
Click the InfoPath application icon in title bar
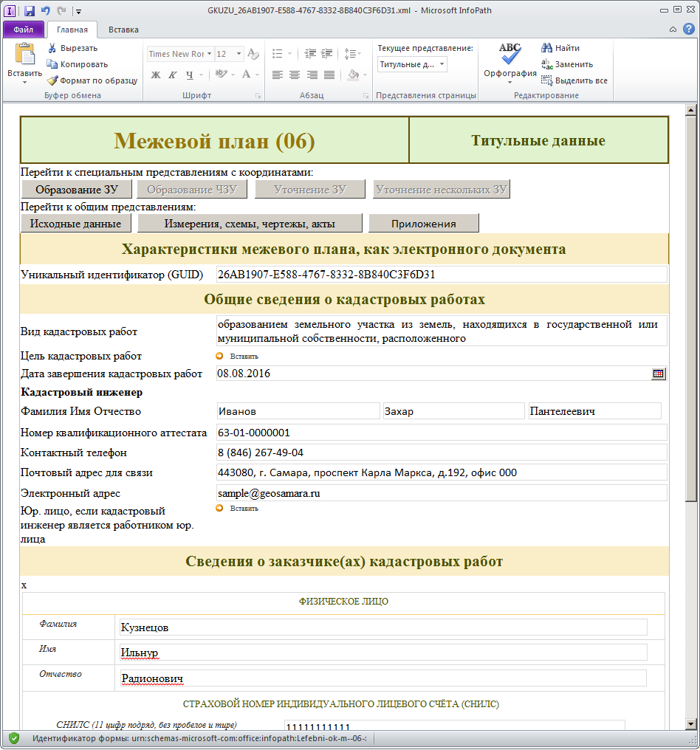click(10, 10)
